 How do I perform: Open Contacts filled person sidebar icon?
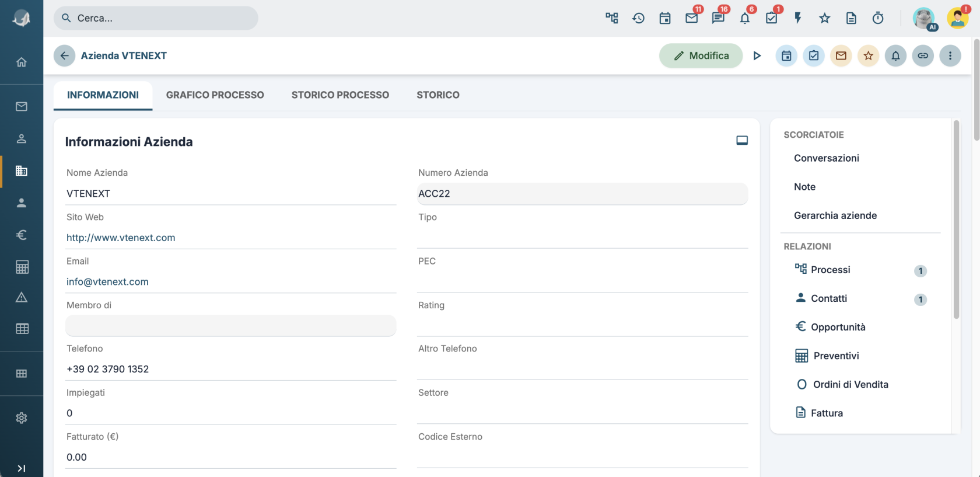tap(22, 203)
